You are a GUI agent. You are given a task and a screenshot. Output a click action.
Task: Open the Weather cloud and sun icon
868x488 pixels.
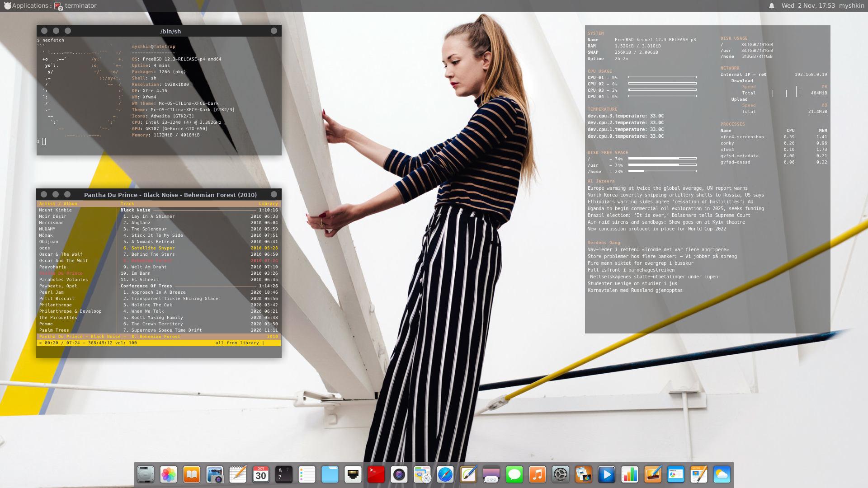(722, 474)
